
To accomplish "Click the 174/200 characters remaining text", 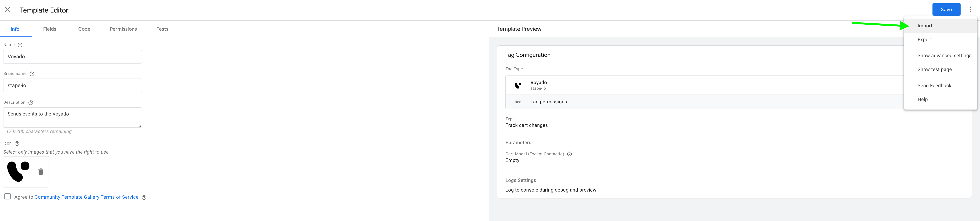I will coord(39,132).
